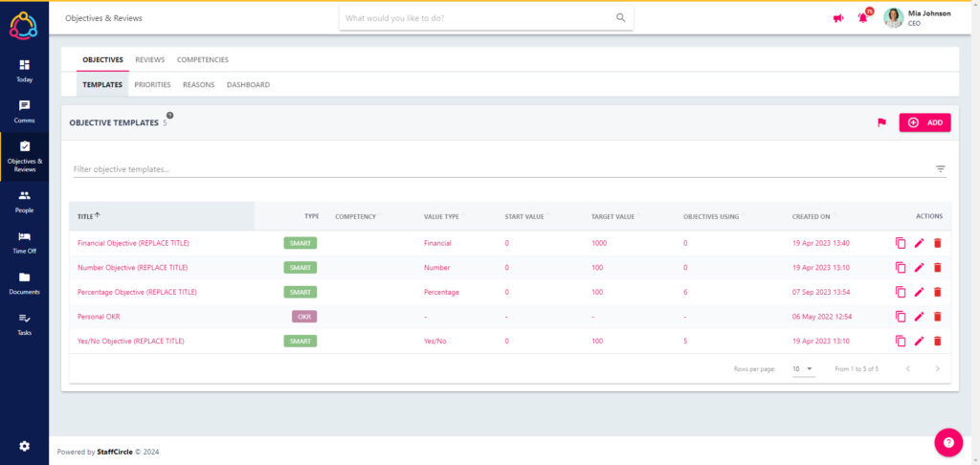
Task: Switch to the Competencies tab
Action: [x=203, y=60]
